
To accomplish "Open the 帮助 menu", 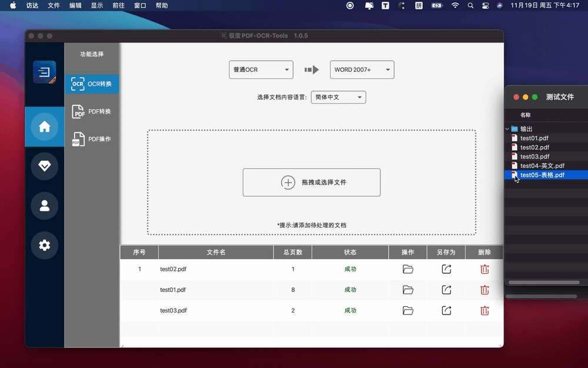I will coord(162,5).
